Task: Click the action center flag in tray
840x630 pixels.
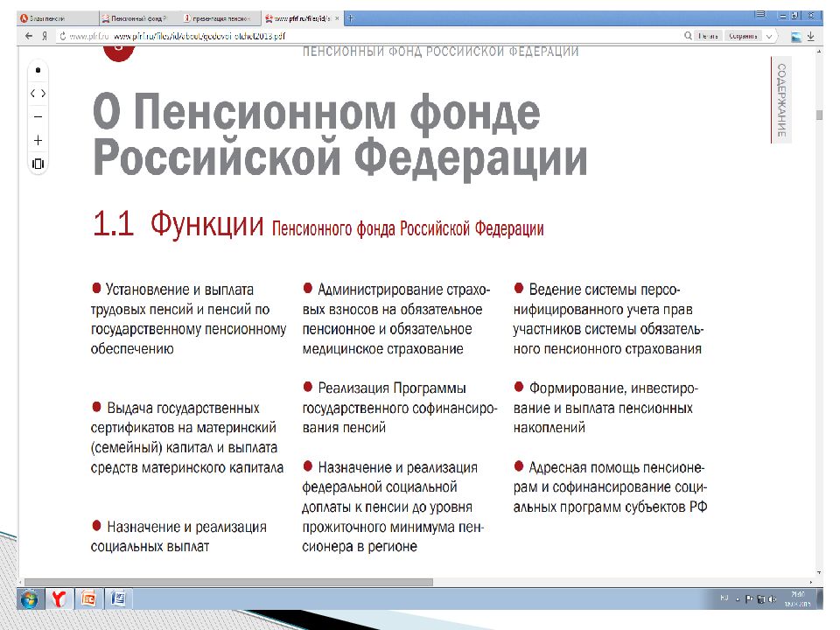Action: (x=750, y=599)
